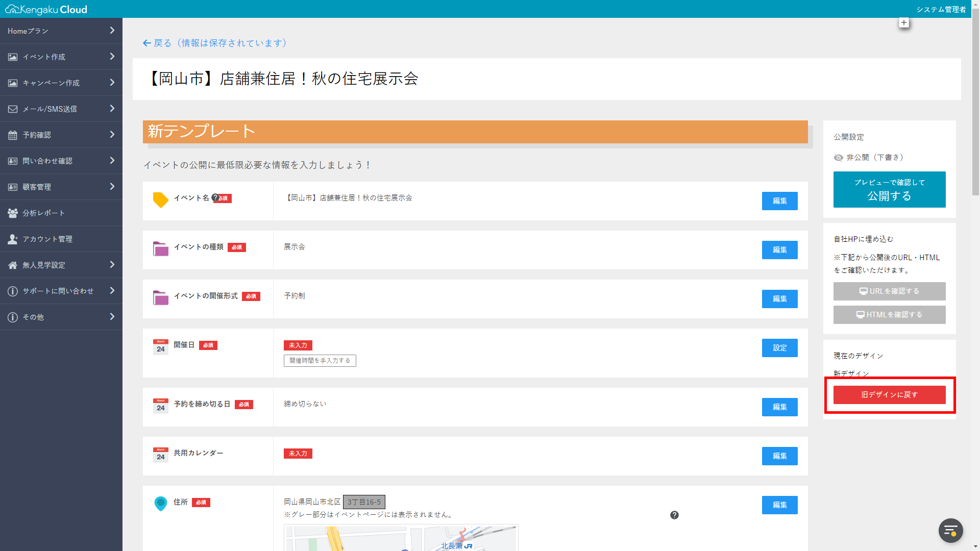The image size is (980, 551).
Task: Click 開催時間を手入力する button
Action: coord(320,361)
